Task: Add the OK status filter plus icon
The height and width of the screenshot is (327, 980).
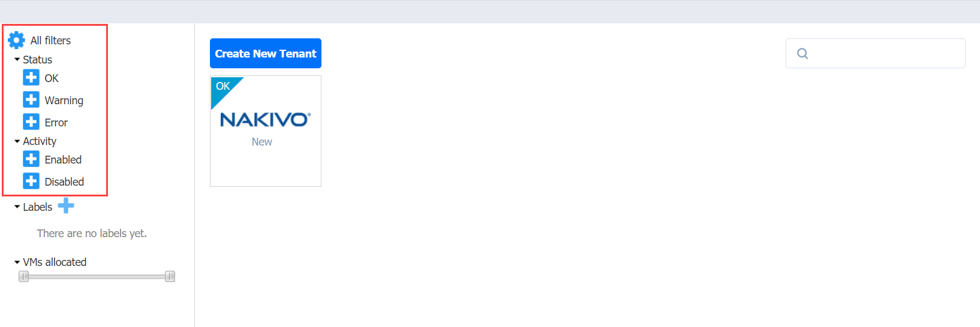Action: point(31,78)
